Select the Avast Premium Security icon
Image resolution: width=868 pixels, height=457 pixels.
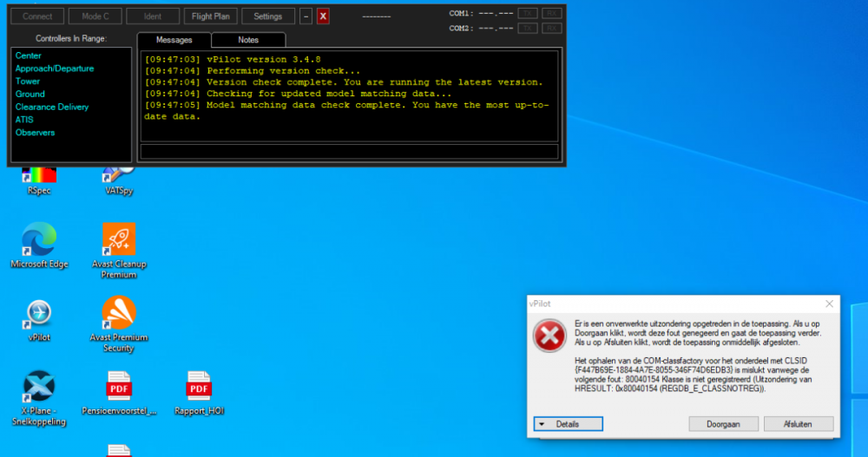click(118, 323)
